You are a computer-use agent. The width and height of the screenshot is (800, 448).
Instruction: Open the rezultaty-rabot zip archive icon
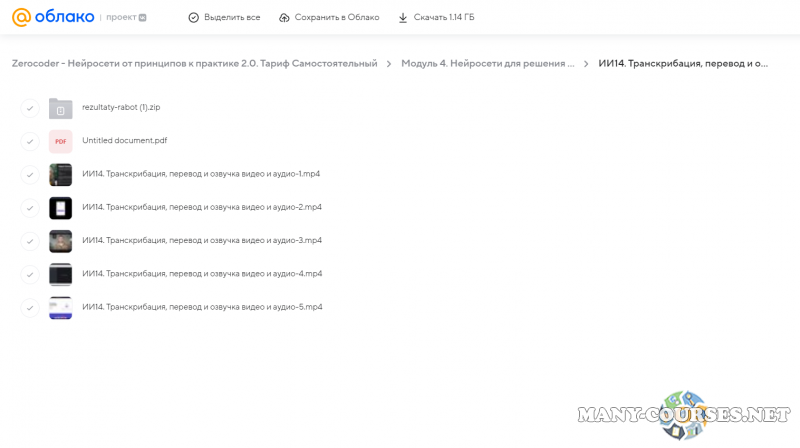[x=61, y=108]
